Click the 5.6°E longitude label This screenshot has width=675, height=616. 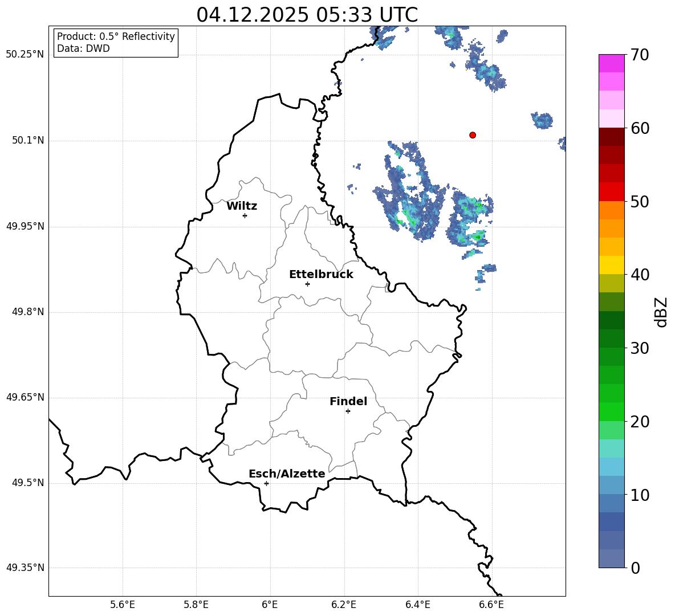123,605
